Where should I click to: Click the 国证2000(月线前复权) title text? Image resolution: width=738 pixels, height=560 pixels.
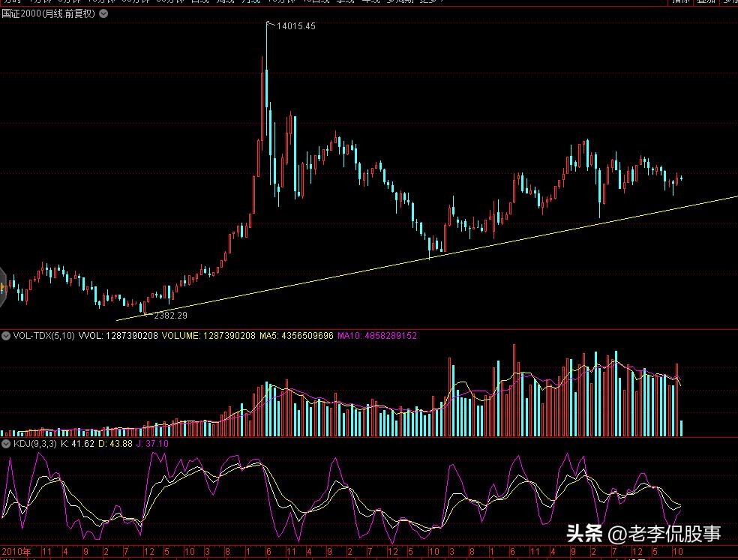[48, 13]
